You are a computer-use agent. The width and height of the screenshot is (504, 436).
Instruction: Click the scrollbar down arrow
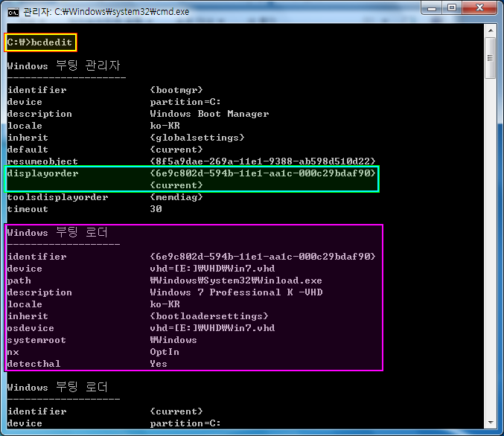point(491,422)
